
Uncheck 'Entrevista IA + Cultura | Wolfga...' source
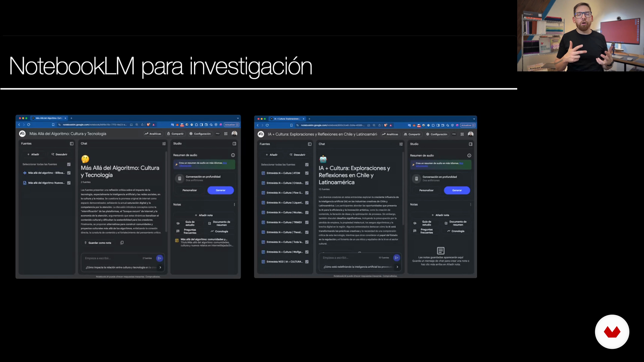click(x=307, y=252)
